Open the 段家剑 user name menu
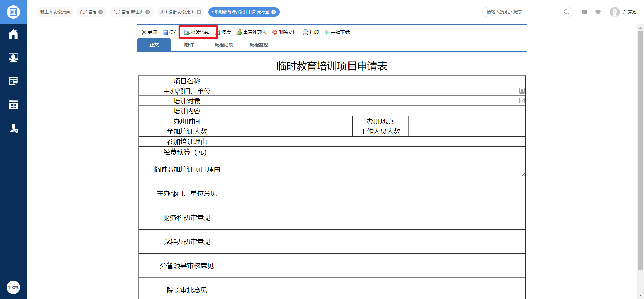The width and height of the screenshot is (644, 299). point(630,12)
